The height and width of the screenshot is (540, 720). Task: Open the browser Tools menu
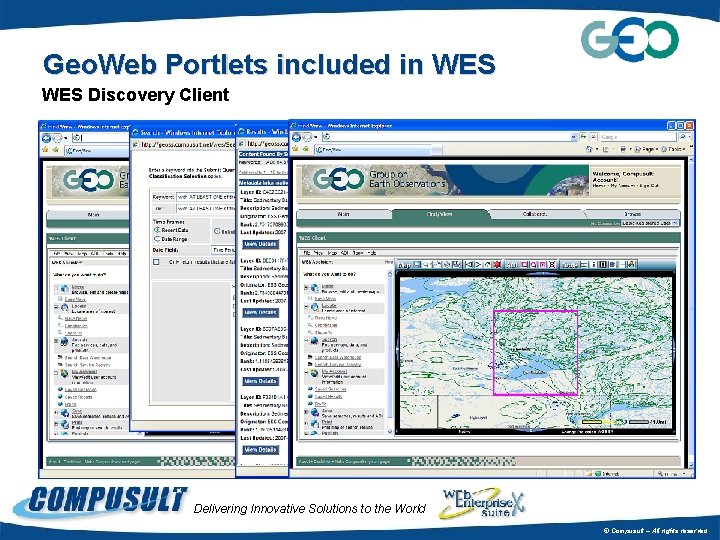coord(674,149)
